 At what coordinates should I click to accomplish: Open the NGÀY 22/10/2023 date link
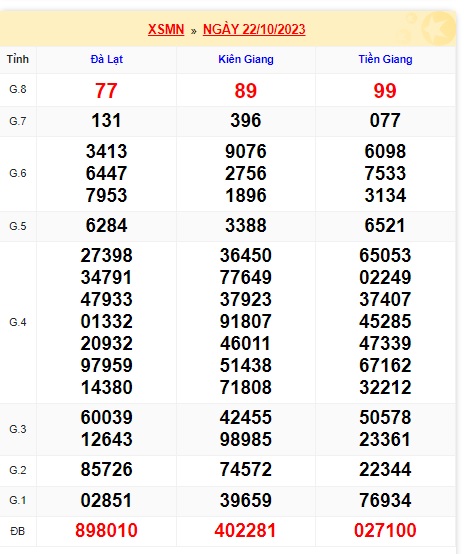(254, 29)
